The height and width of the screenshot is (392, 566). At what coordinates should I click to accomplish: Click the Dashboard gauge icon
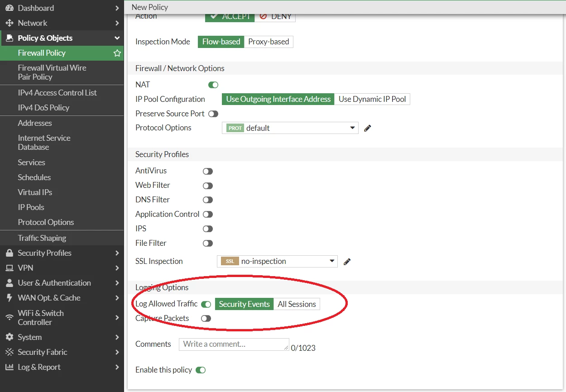pos(10,8)
